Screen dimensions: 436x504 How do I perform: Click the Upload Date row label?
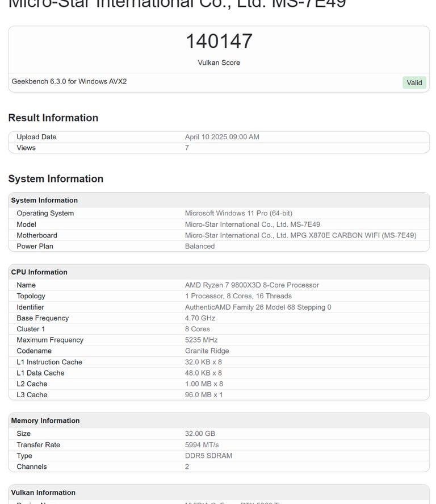click(36, 137)
